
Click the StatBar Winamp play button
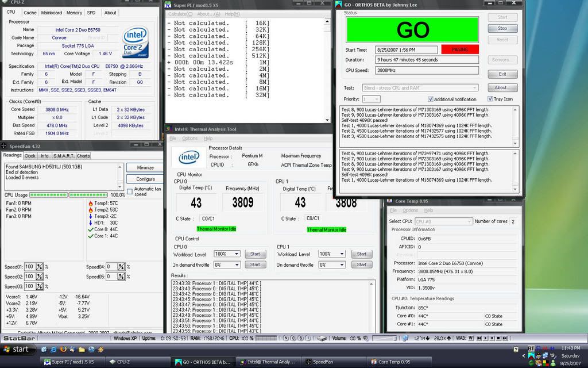485,338
